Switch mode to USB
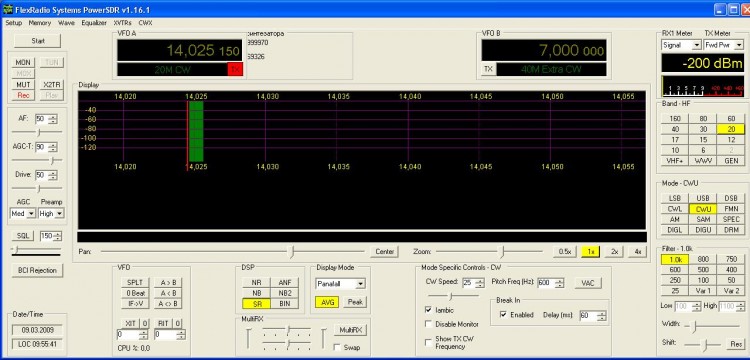This screenshot has height=360, width=750. 703,198
